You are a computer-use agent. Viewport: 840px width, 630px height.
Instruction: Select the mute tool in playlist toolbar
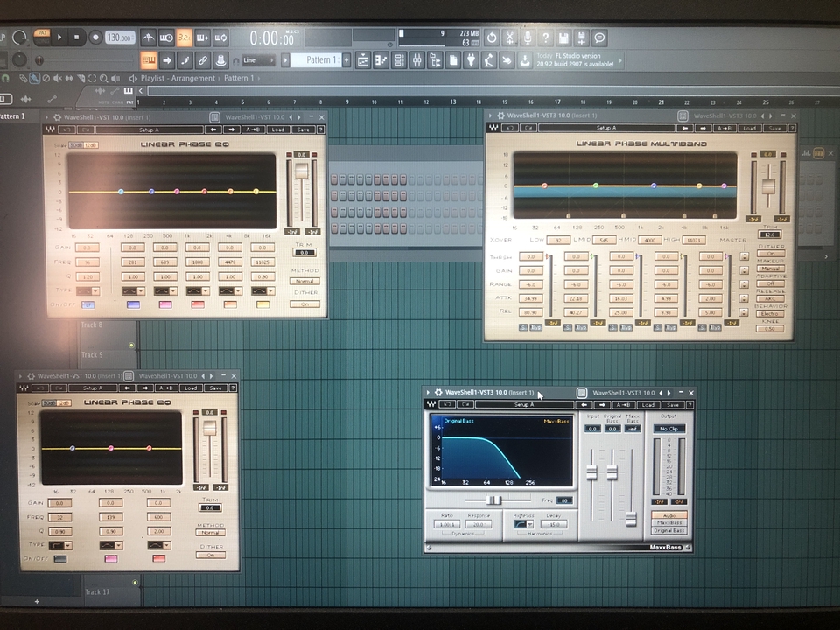tap(58, 78)
